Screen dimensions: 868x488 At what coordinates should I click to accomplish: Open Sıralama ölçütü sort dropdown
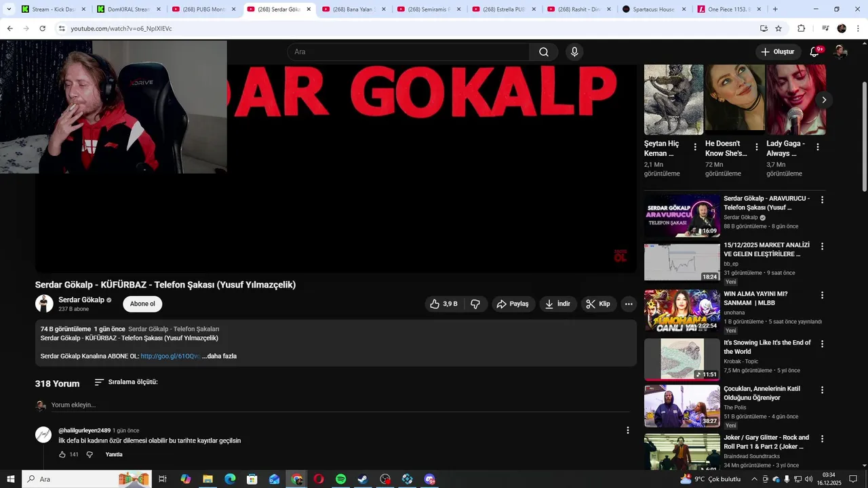[x=126, y=382]
